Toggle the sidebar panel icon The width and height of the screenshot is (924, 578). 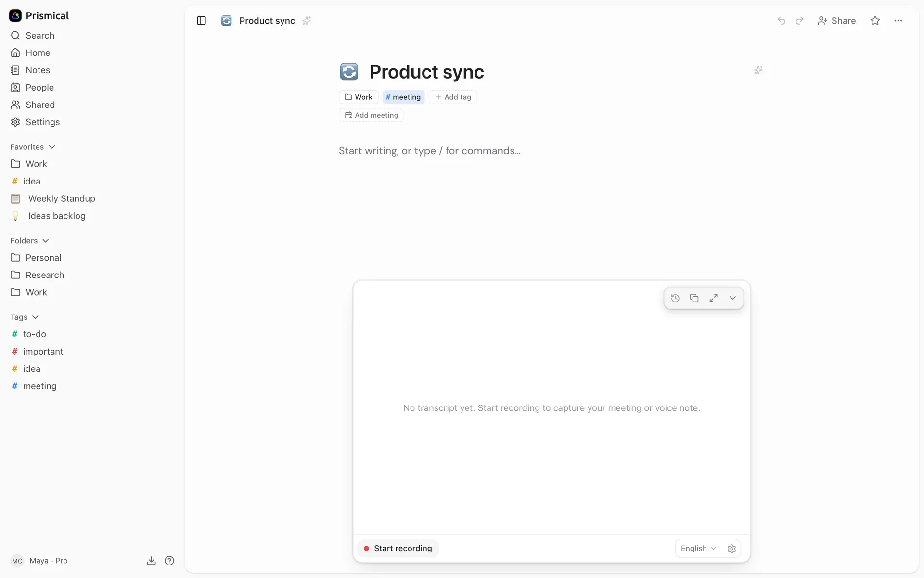[x=201, y=21]
